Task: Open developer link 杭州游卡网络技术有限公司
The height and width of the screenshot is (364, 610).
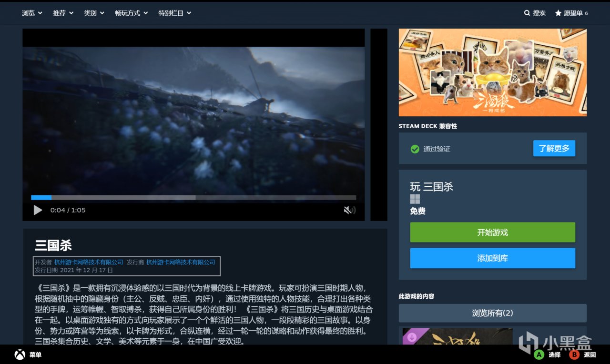Action: pyautogui.click(x=89, y=262)
